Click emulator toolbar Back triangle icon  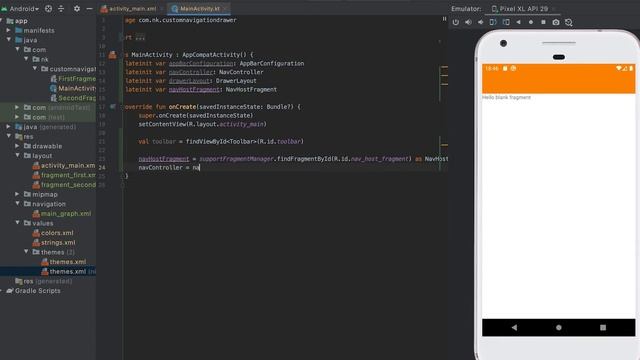(x=518, y=22)
